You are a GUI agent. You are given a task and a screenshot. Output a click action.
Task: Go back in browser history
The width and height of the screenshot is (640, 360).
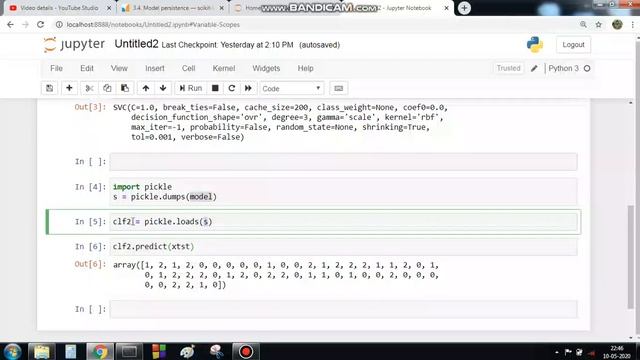[x=10, y=24]
